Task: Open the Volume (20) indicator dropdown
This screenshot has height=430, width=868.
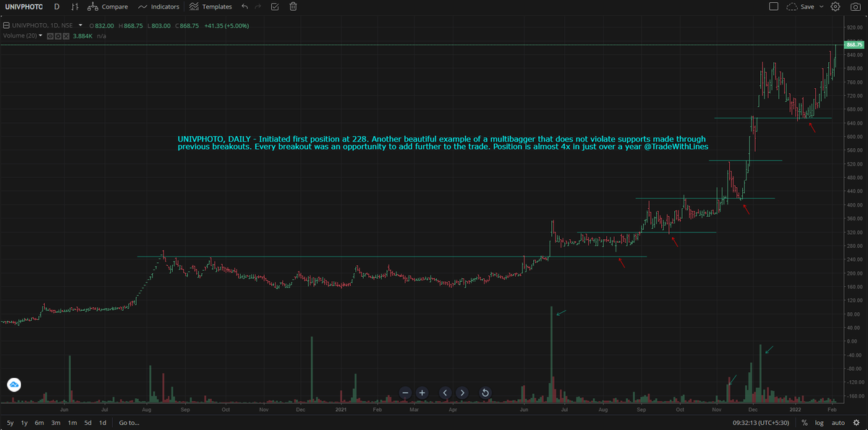Action: 41,35
